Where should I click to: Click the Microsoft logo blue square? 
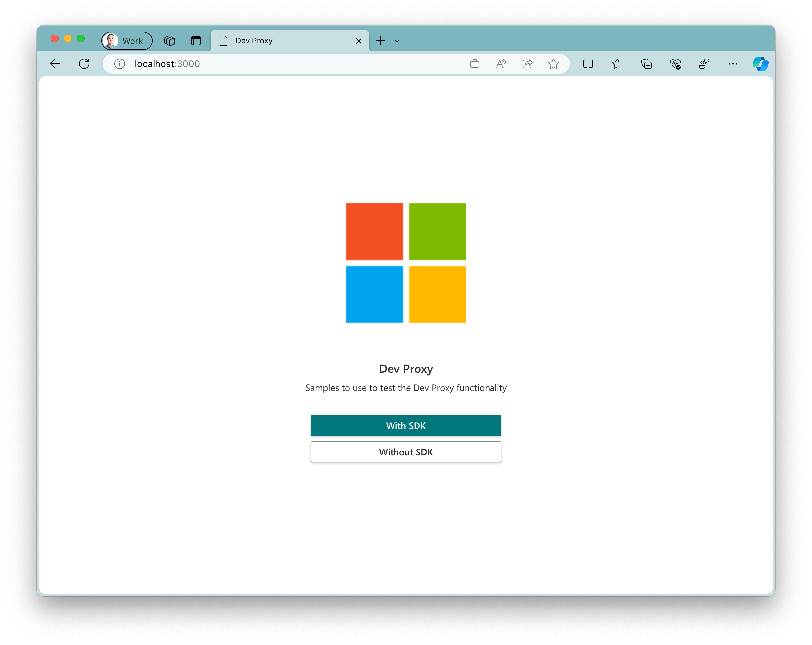[x=374, y=295]
